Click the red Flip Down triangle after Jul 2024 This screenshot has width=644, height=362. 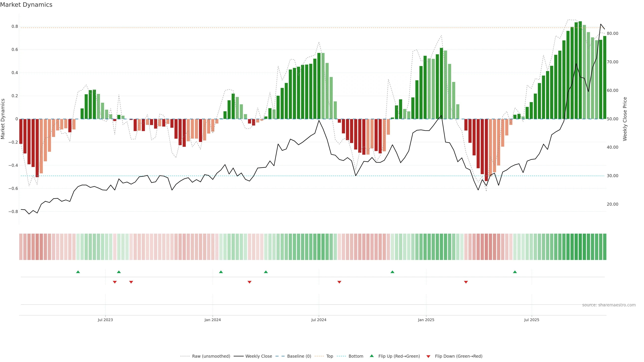click(x=339, y=282)
